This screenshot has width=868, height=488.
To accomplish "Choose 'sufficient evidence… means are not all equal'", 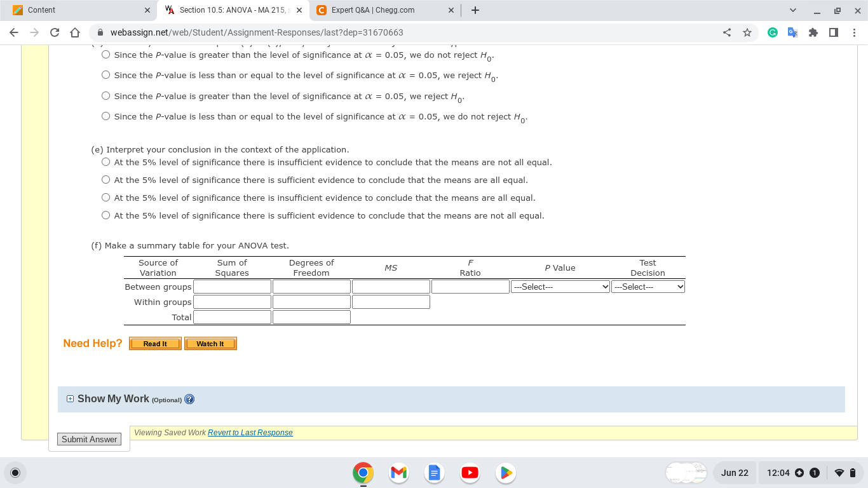I will click(106, 215).
